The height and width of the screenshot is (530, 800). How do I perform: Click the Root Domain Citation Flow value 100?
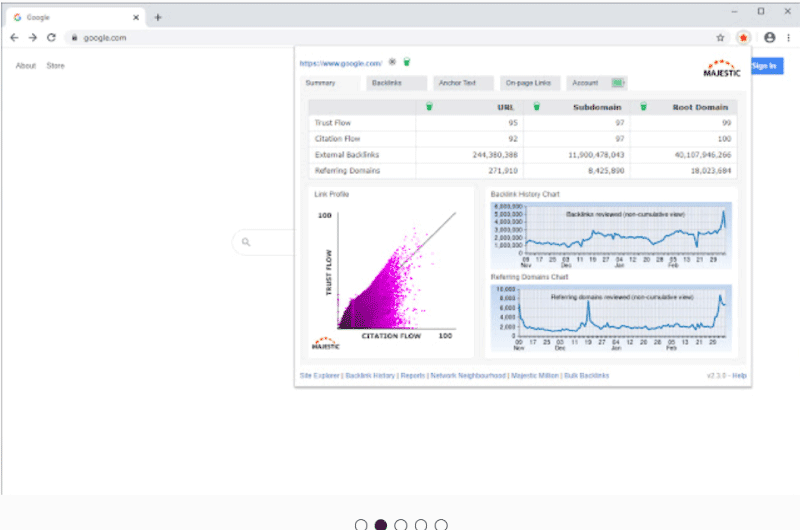tap(724, 139)
